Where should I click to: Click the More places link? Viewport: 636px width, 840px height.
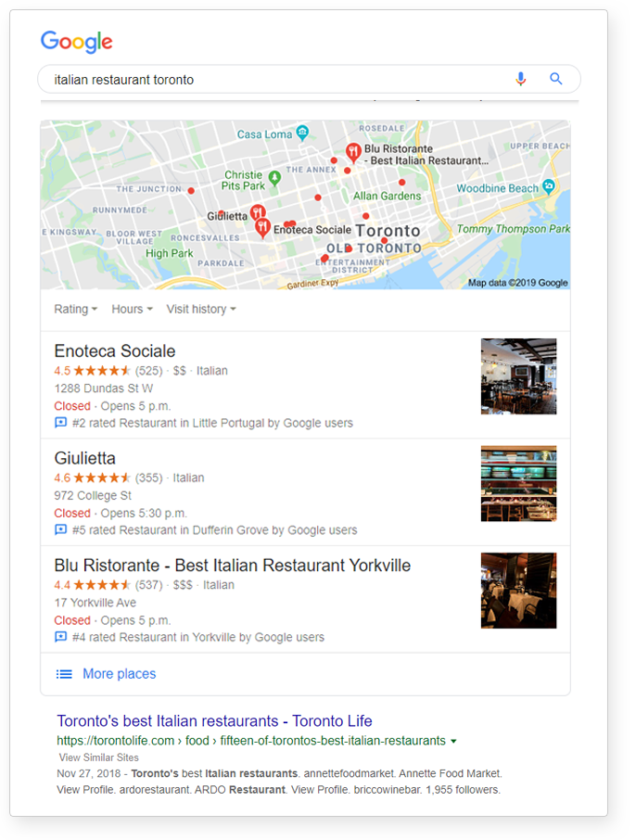pos(119,674)
